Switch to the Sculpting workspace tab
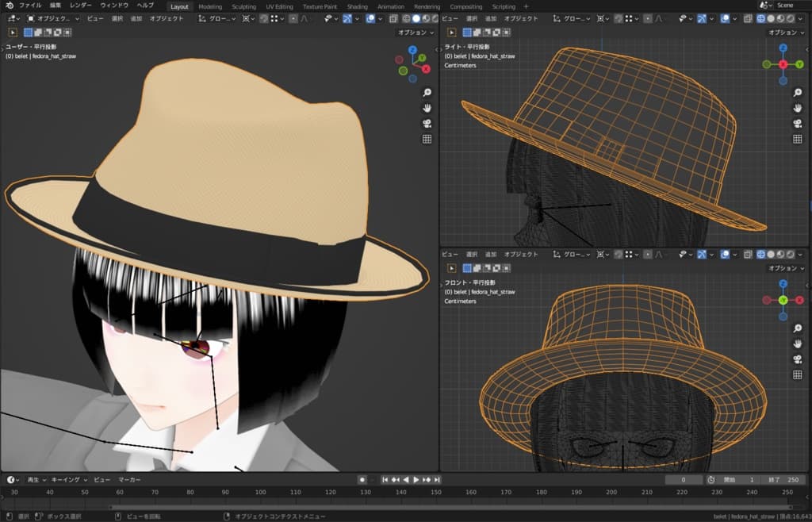The width and height of the screenshot is (812, 522). pos(243,6)
